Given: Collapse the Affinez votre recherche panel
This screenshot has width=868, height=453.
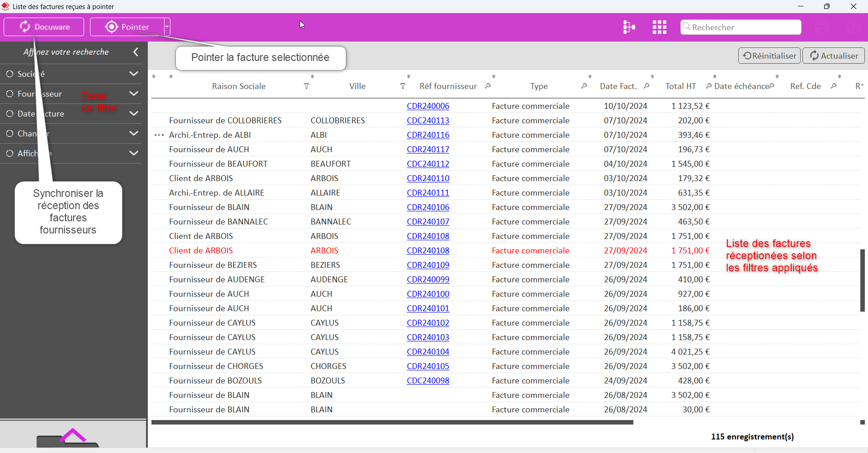Looking at the screenshot, I should [x=136, y=51].
